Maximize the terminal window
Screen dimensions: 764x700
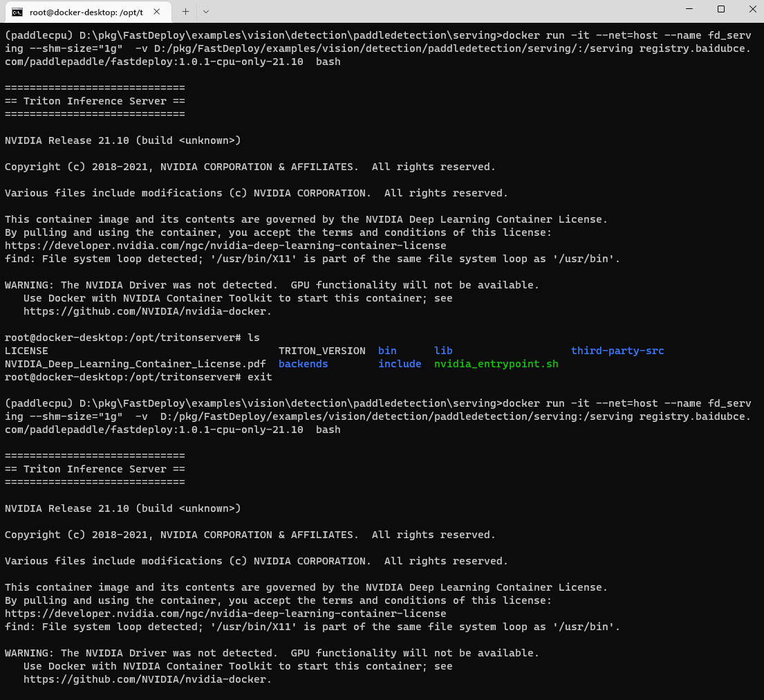[721, 9]
